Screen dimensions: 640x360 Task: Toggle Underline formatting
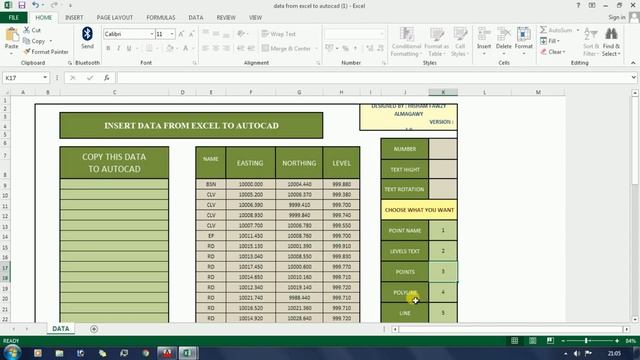click(129, 48)
